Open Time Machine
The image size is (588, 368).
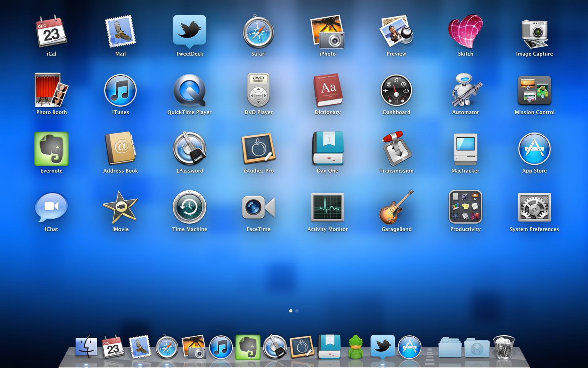[189, 207]
